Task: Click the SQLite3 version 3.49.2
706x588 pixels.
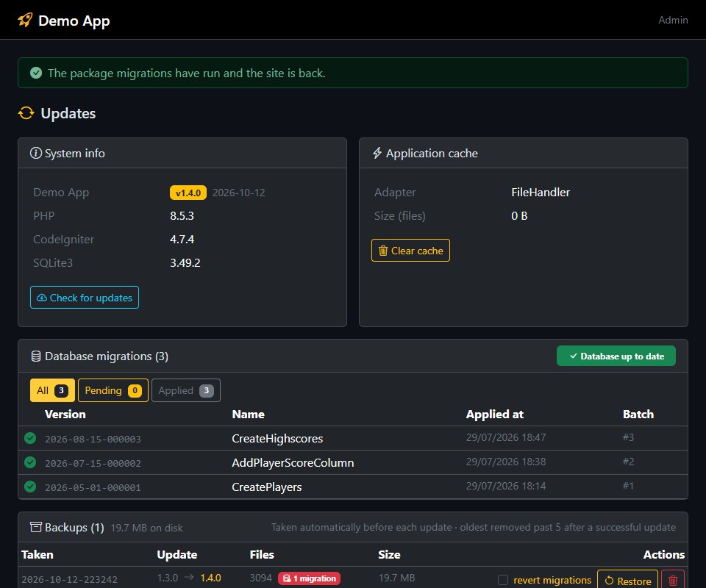Action: (185, 262)
